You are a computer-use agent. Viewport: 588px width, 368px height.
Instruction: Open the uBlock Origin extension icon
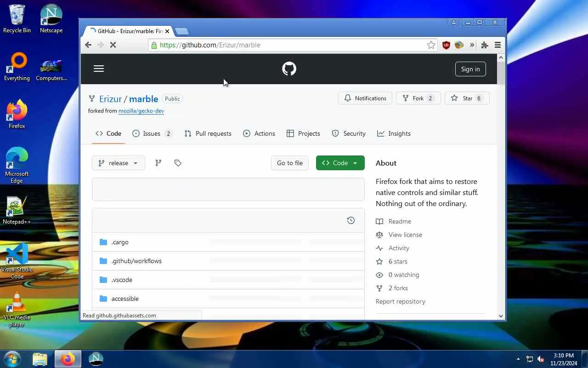tap(446, 45)
